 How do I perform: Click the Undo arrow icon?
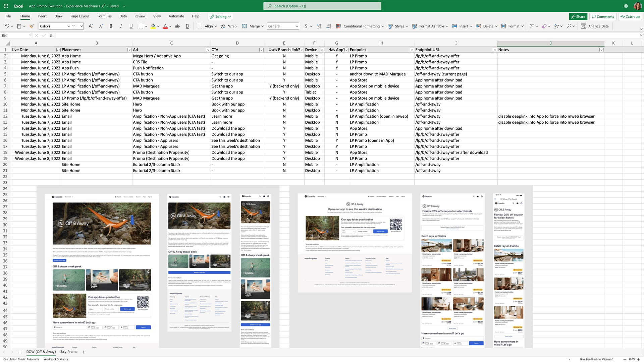click(7, 26)
